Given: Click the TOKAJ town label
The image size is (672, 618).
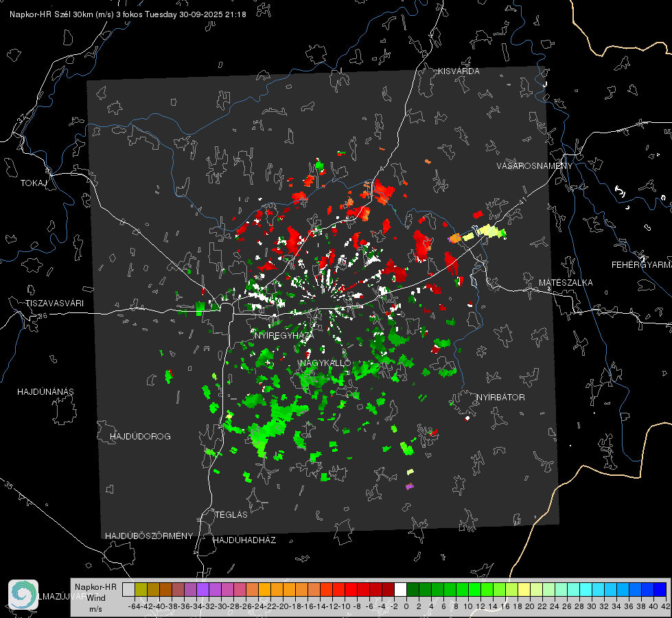Looking at the screenshot, I should point(34,183).
